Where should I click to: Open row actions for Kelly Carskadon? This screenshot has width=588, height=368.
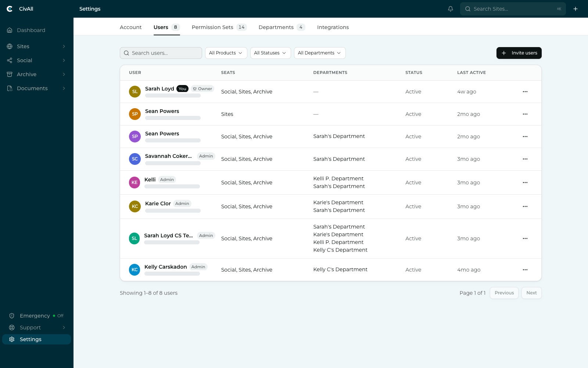coord(525,270)
